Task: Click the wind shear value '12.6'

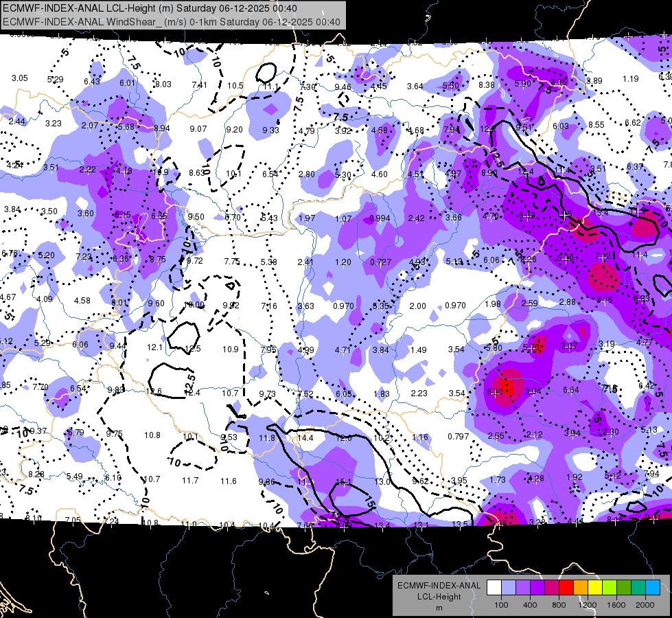Action: pyautogui.click(x=154, y=391)
